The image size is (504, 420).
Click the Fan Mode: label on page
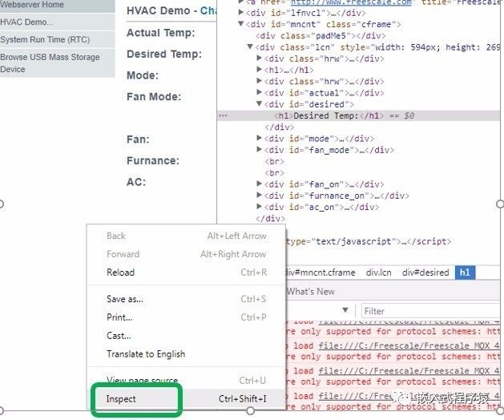[154, 97]
